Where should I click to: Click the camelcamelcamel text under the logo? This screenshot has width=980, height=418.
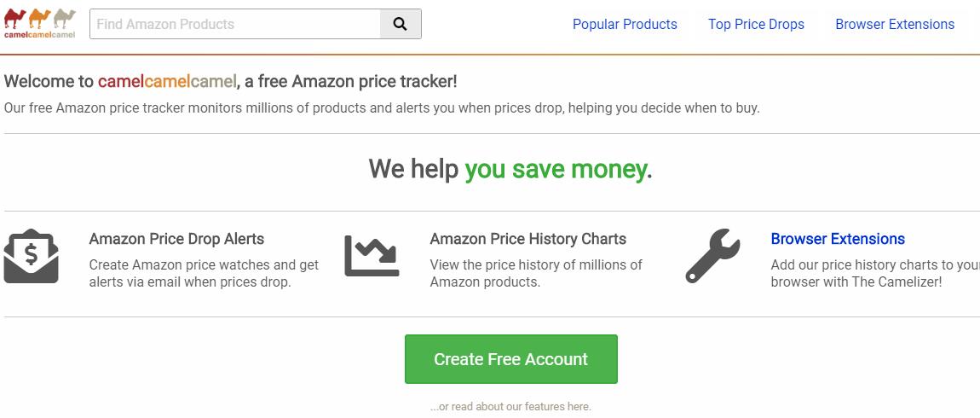click(39, 35)
